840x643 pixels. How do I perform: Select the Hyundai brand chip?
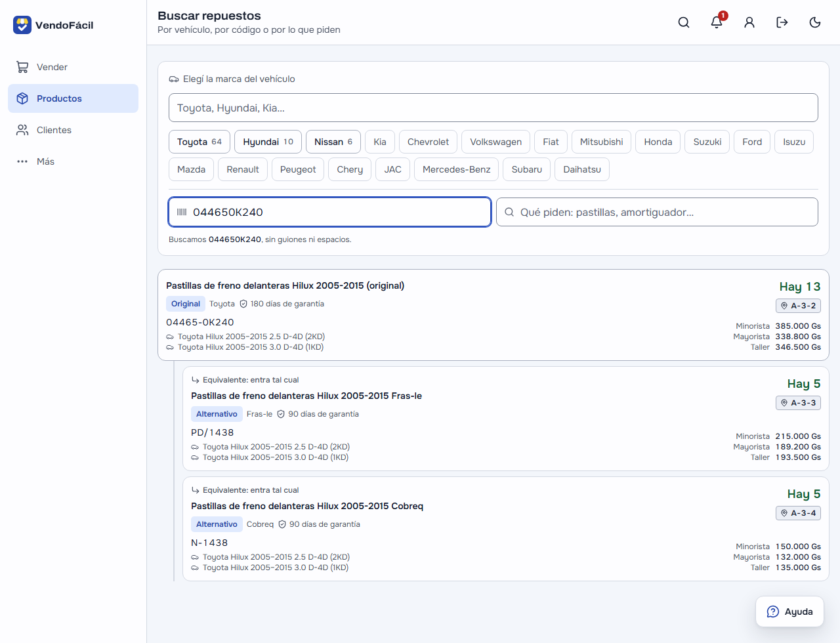[x=268, y=142]
